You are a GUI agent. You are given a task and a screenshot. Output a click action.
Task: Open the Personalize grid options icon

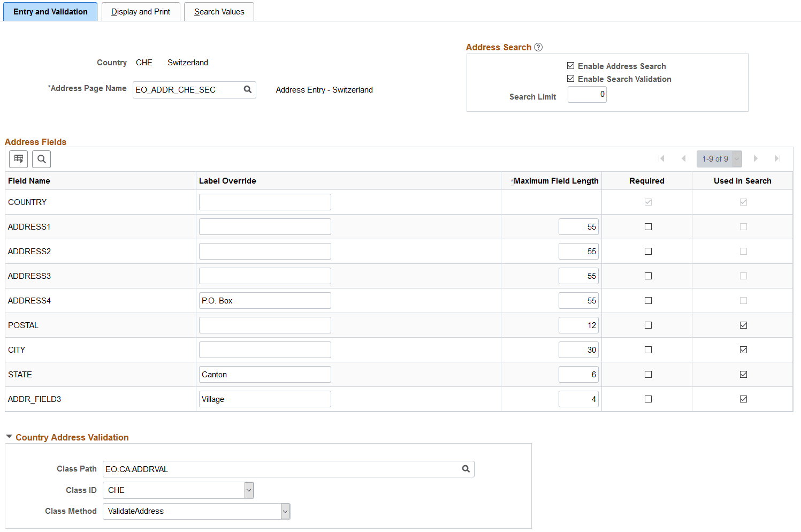[x=18, y=159]
